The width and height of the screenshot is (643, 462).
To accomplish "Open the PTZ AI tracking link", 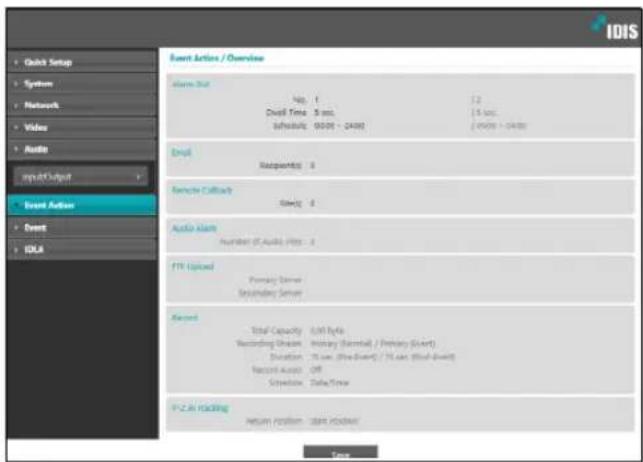I will pos(200,408).
